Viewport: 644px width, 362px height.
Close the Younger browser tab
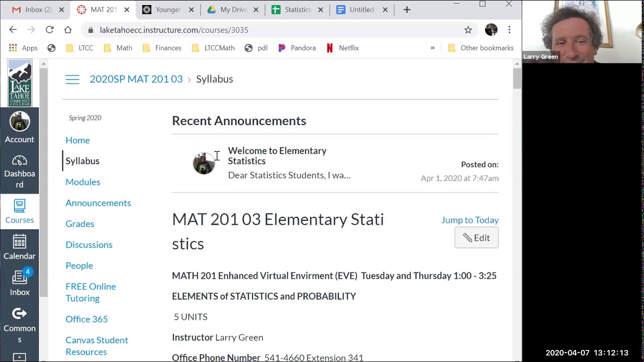coord(191,10)
